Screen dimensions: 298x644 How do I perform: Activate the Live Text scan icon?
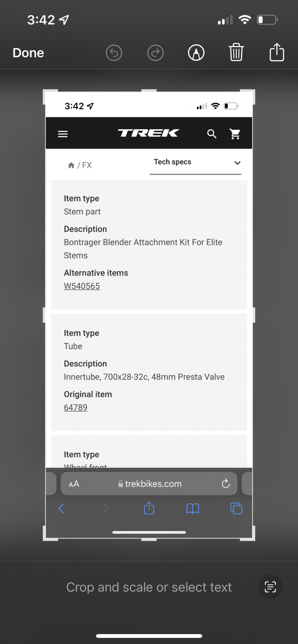click(x=270, y=587)
